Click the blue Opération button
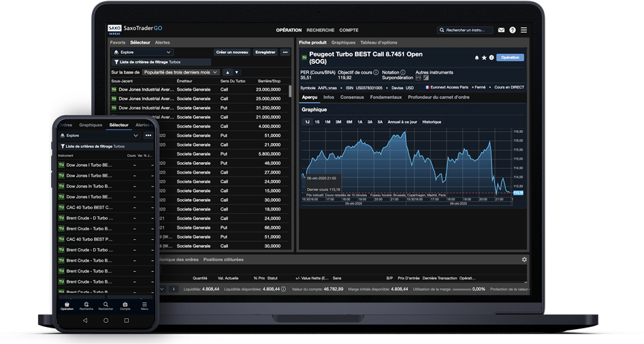 tap(510, 57)
